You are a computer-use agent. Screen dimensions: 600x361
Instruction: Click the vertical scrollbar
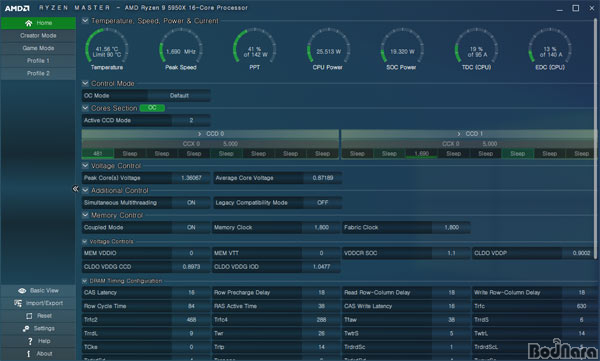coord(595,138)
